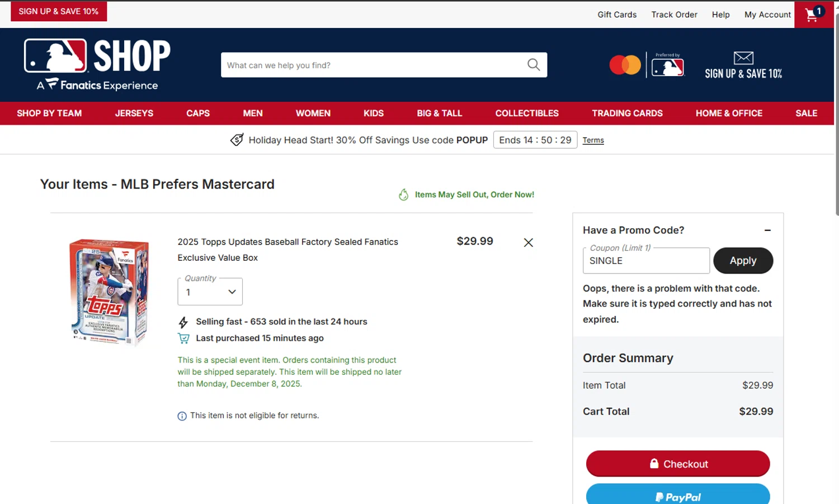Apply the promo code

pyautogui.click(x=743, y=261)
